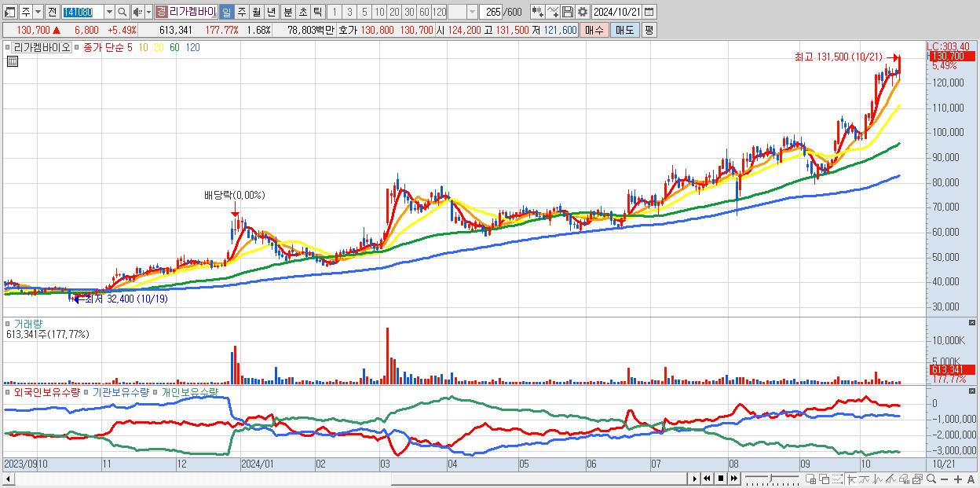Screen dimensions: 980x488
Task: Click the 전 button in toolbar
Action: 52,13
